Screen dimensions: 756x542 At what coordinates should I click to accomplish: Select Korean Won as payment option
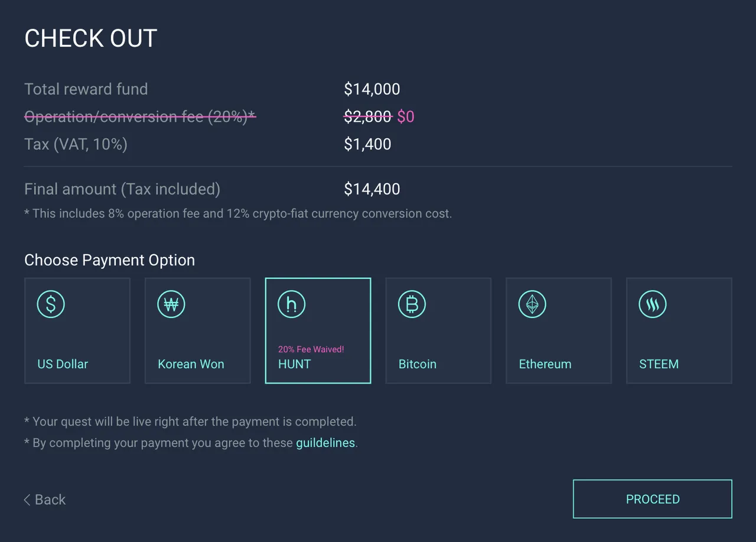tap(198, 331)
